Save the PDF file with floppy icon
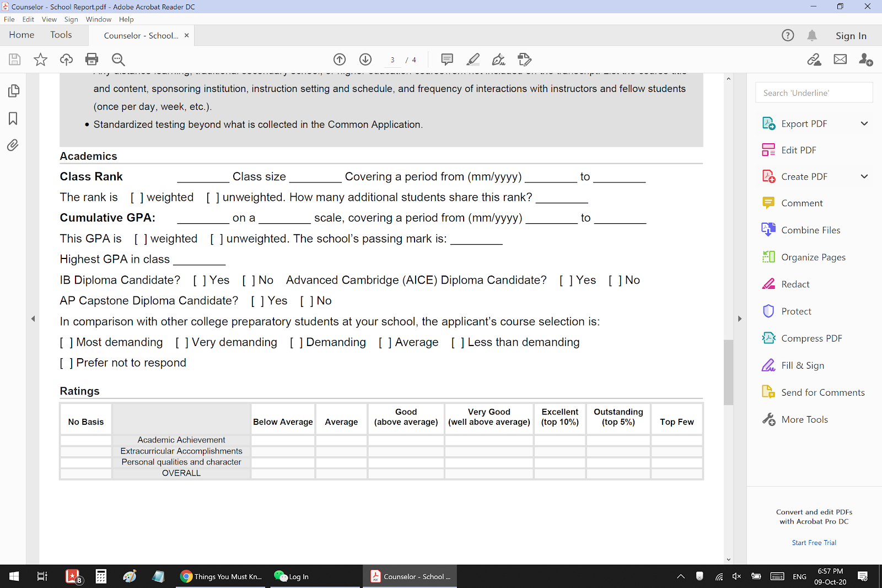This screenshot has width=882, height=588. [x=15, y=60]
